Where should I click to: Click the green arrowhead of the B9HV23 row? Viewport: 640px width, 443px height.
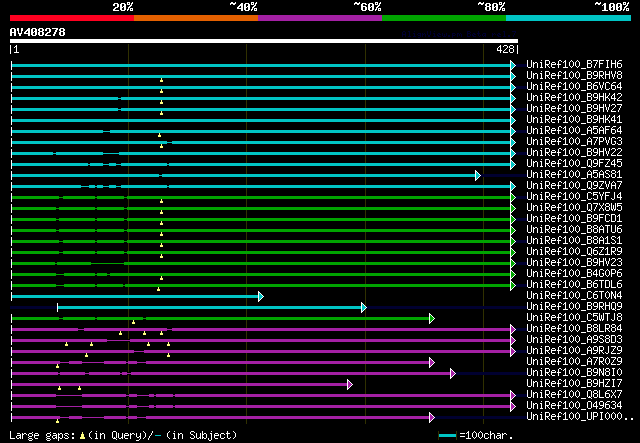513,263
